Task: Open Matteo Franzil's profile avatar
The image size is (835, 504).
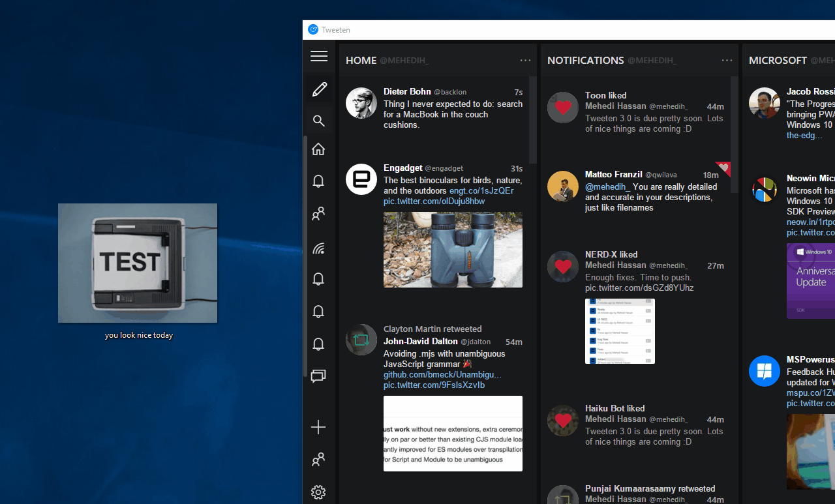Action: pos(563,186)
